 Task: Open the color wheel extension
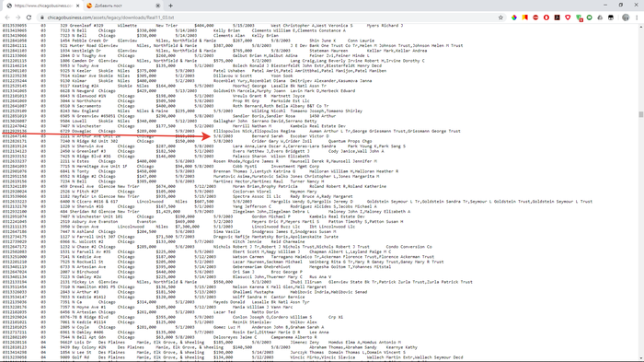pos(513,18)
